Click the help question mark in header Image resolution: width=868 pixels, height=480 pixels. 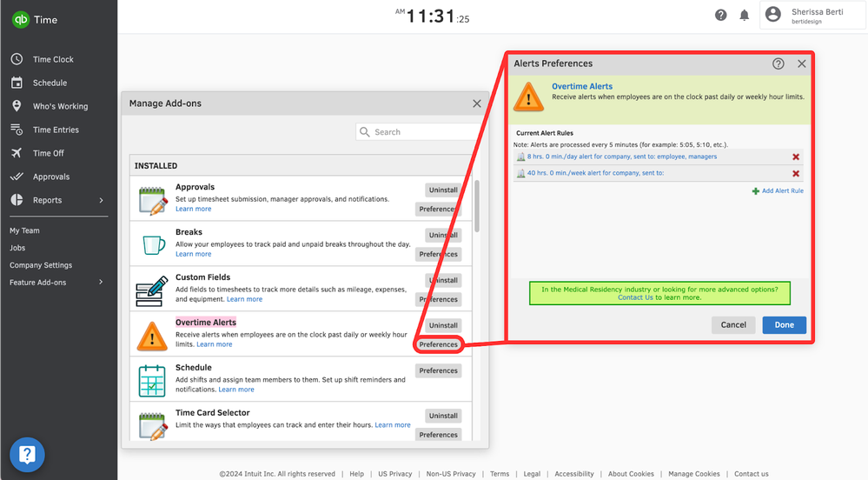coord(720,15)
